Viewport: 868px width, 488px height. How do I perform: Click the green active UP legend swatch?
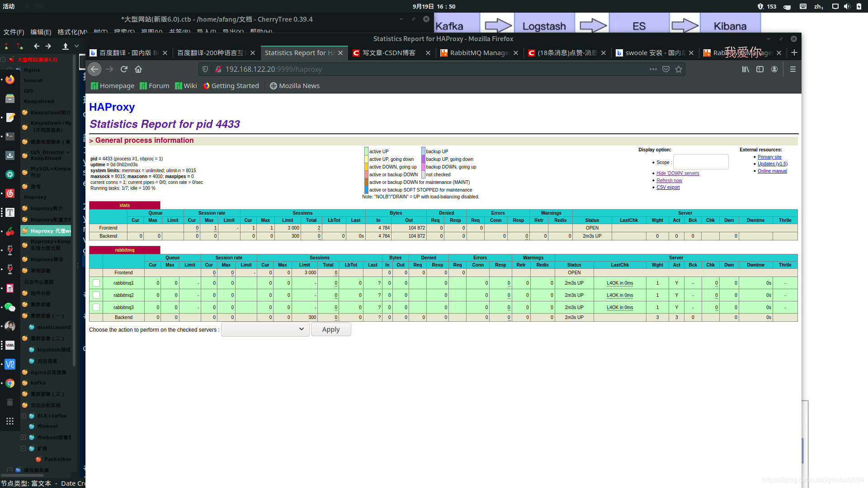click(366, 150)
